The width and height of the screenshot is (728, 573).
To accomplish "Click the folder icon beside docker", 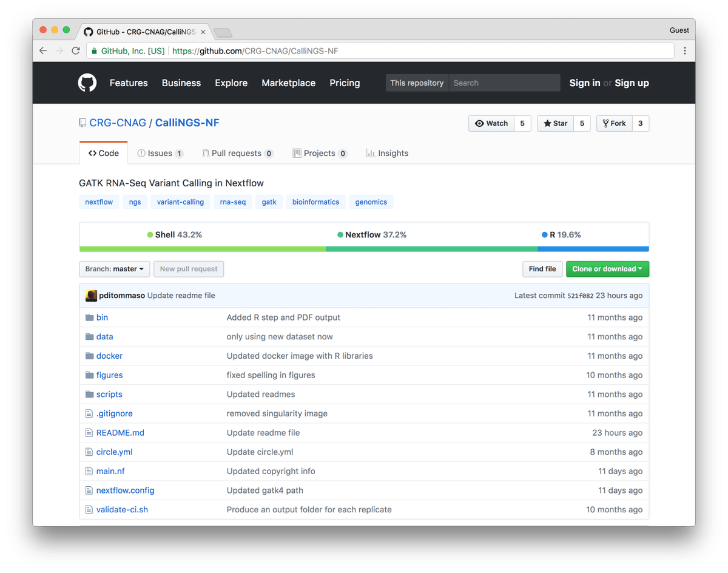I will pos(89,356).
